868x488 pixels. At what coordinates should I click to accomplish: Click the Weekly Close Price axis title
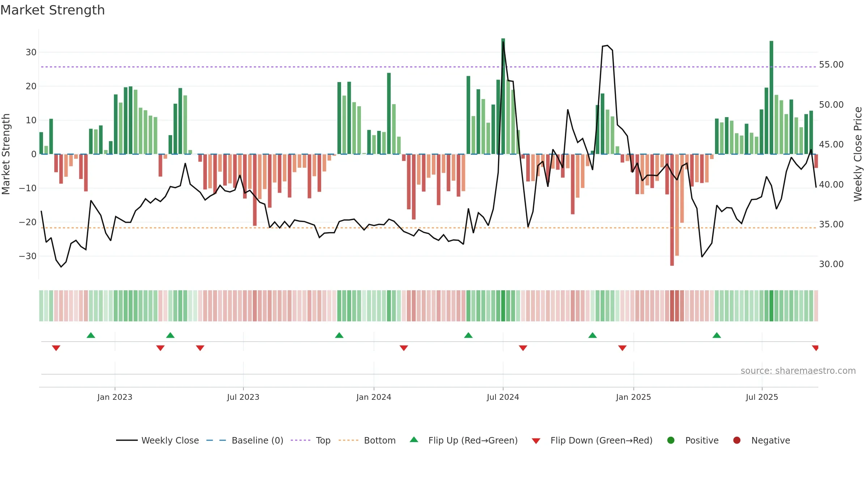(858, 154)
